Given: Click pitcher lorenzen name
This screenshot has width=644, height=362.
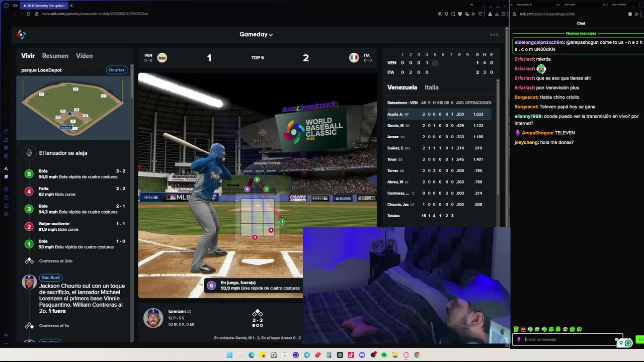Looking at the screenshot, I should pyautogui.click(x=177, y=312).
